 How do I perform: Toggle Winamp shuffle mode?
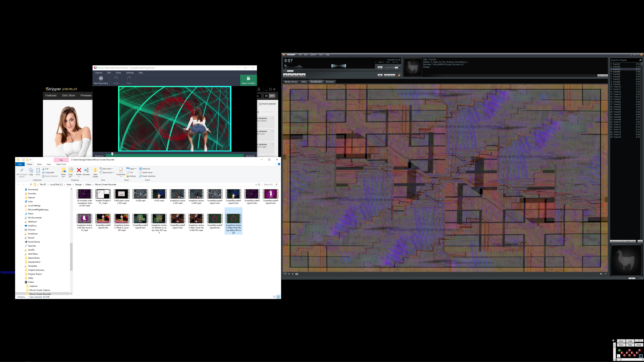(387, 75)
